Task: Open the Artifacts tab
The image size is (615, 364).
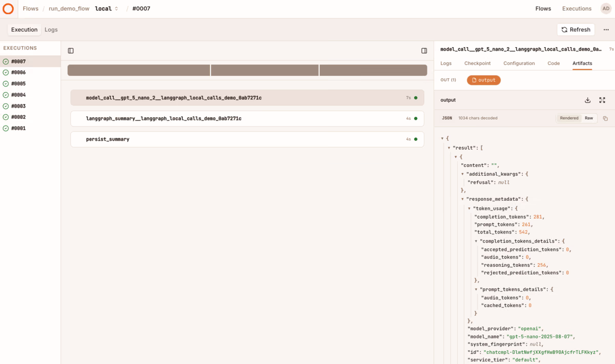Action: (582, 63)
